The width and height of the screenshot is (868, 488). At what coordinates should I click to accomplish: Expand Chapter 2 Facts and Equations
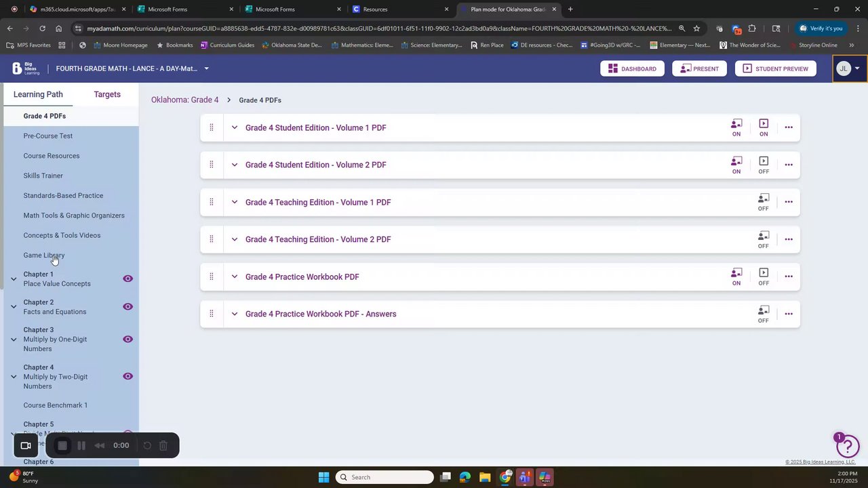pos(14,306)
